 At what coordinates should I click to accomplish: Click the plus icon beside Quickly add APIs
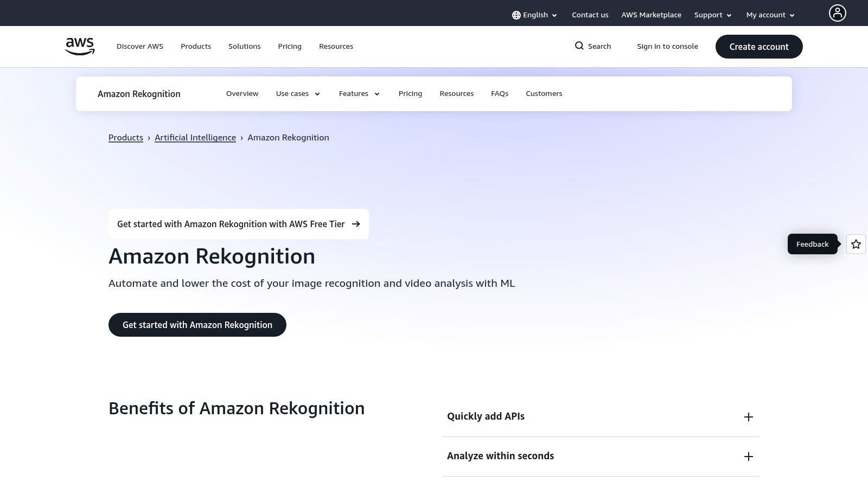point(749,417)
